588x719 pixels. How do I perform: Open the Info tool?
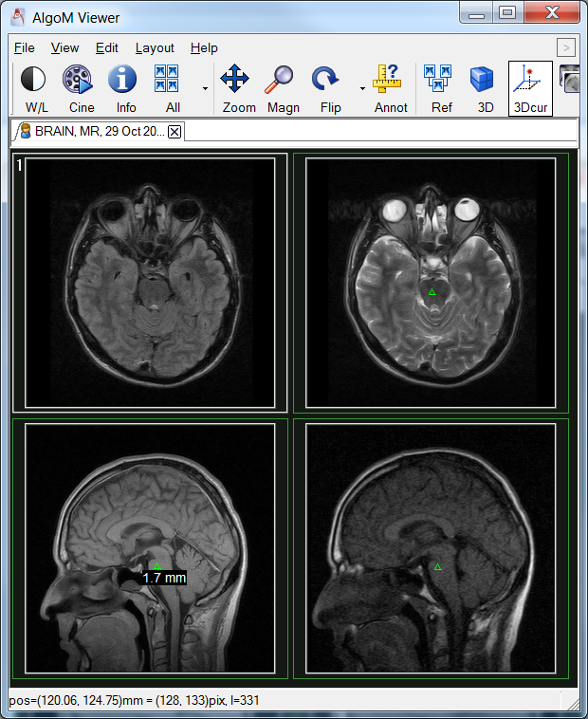tap(124, 89)
